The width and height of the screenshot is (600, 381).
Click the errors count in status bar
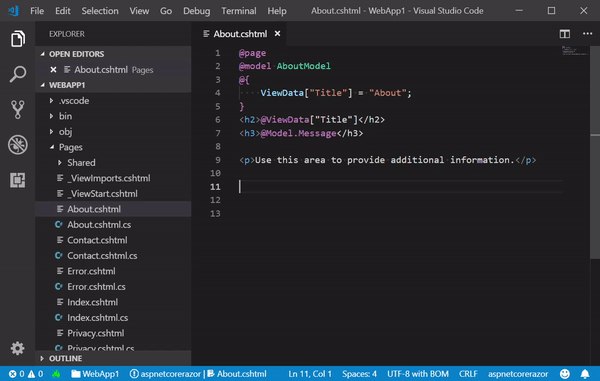(x=17, y=374)
